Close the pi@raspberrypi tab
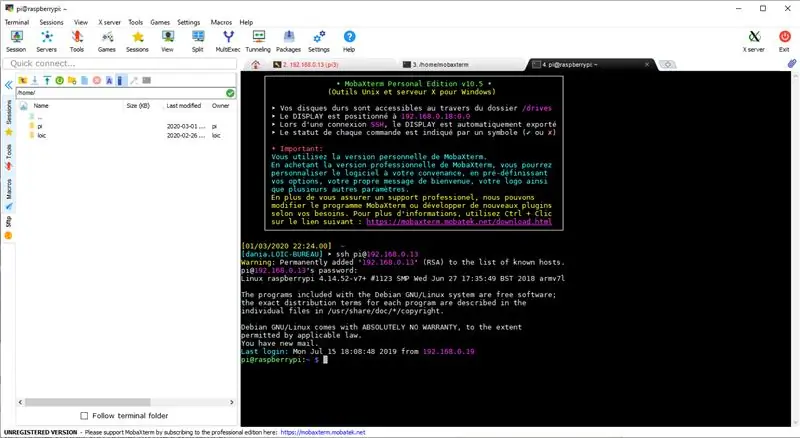Viewport: 800px width, 438px height. 647,64
